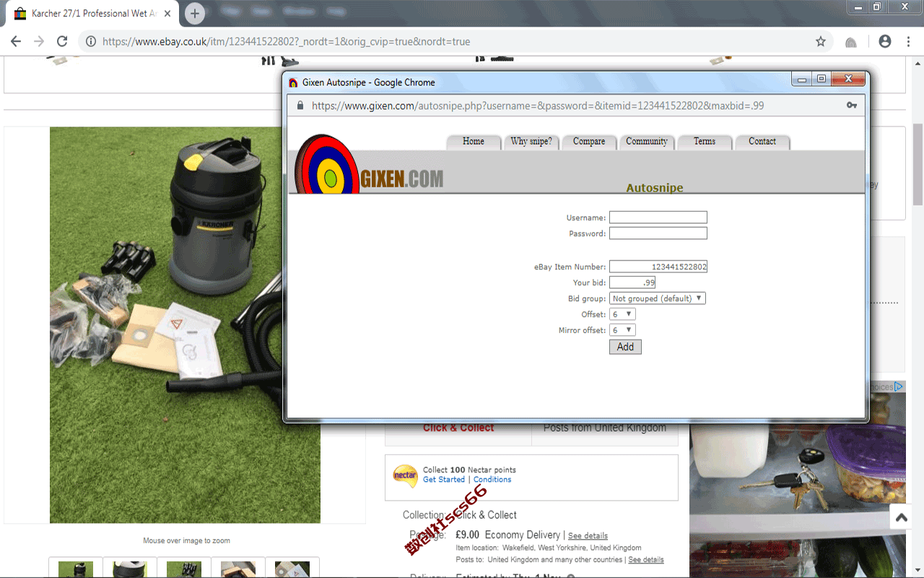This screenshot has width=924, height=578.
Task: Click the GIXEN.COM logo text
Action: tap(402, 179)
